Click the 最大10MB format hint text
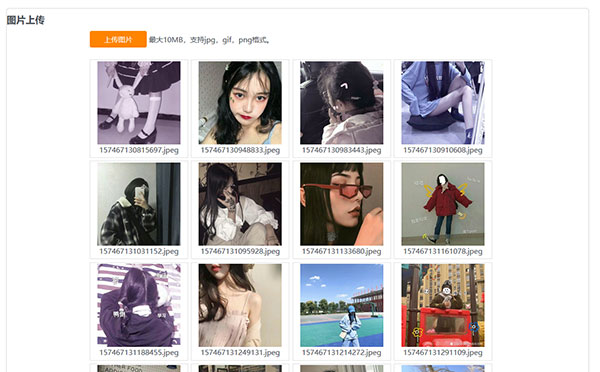This screenshot has height=372, width=600. coord(209,40)
